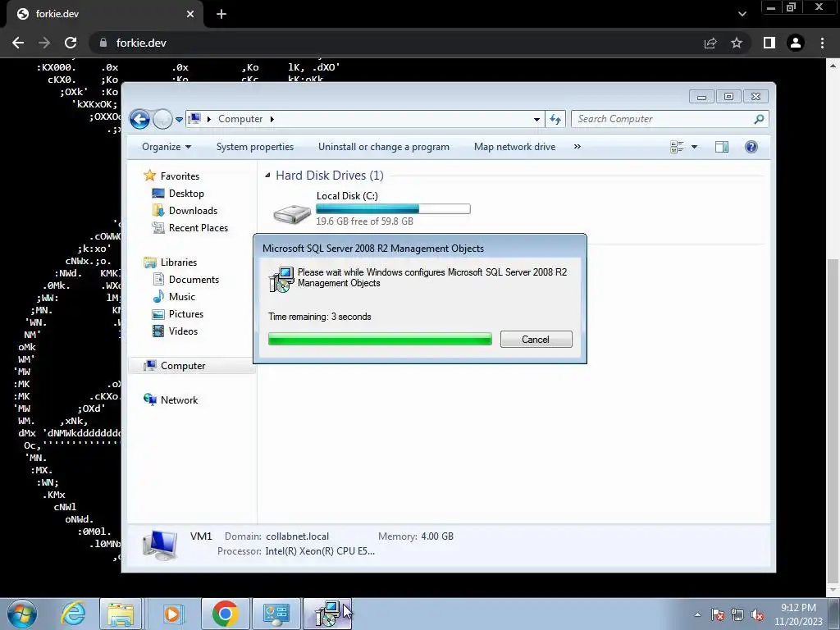Click the share page icon in Chrome
This screenshot has height=630, width=840.
[x=710, y=43]
